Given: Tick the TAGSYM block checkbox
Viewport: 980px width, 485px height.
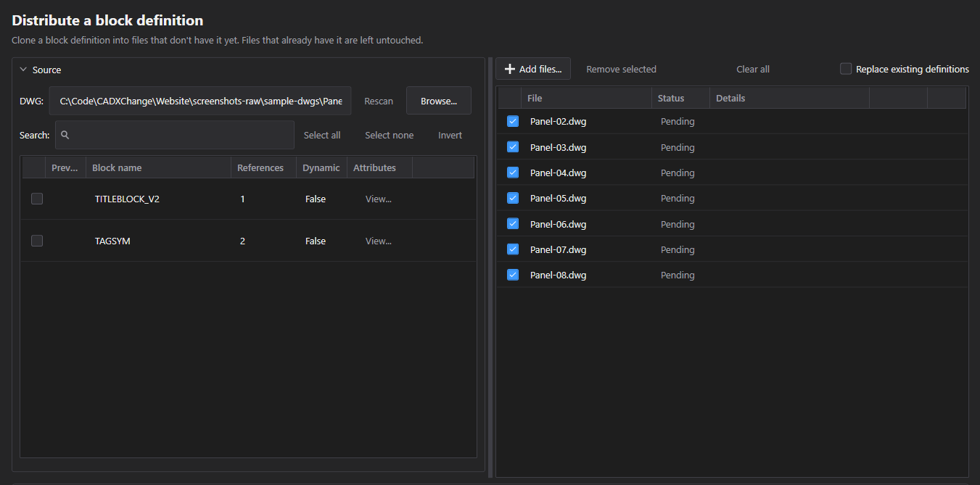Looking at the screenshot, I should point(37,241).
